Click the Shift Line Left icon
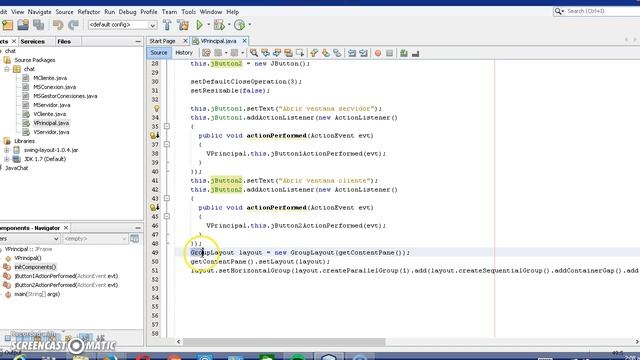The image size is (640, 360). 352,53
